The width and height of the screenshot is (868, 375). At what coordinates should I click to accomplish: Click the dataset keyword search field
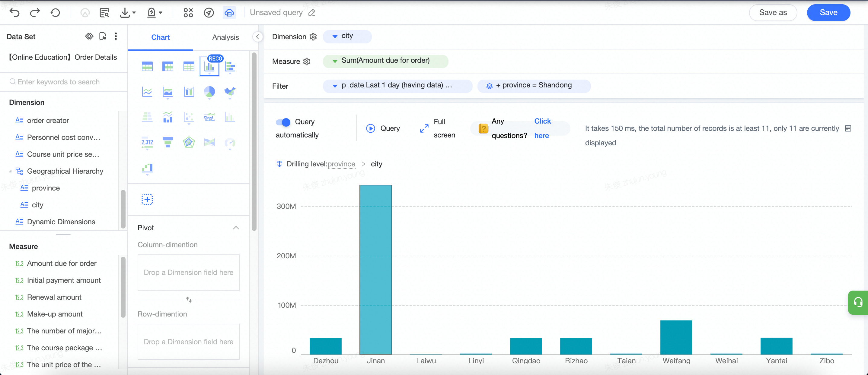[x=64, y=82]
